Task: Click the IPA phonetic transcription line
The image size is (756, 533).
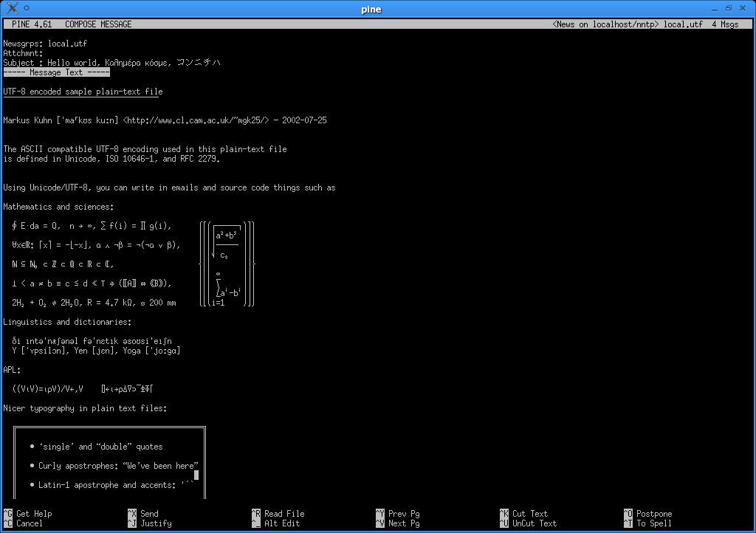Action: point(92,341)
